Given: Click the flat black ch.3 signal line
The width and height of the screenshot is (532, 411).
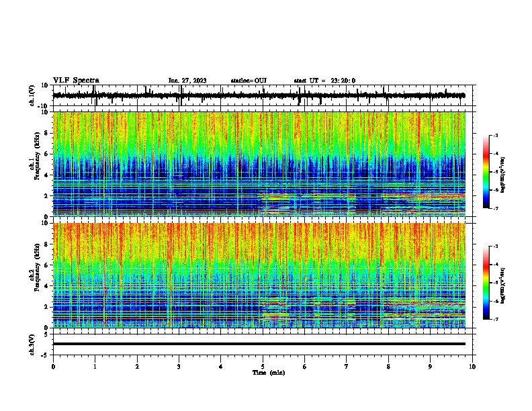Looking at the screenshot, I should 259,344.
